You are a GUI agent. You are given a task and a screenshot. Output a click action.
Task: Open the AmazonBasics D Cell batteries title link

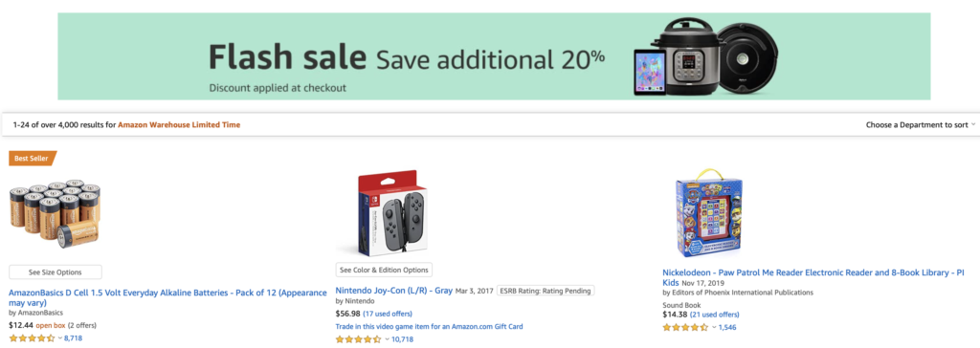coord(167,297)
